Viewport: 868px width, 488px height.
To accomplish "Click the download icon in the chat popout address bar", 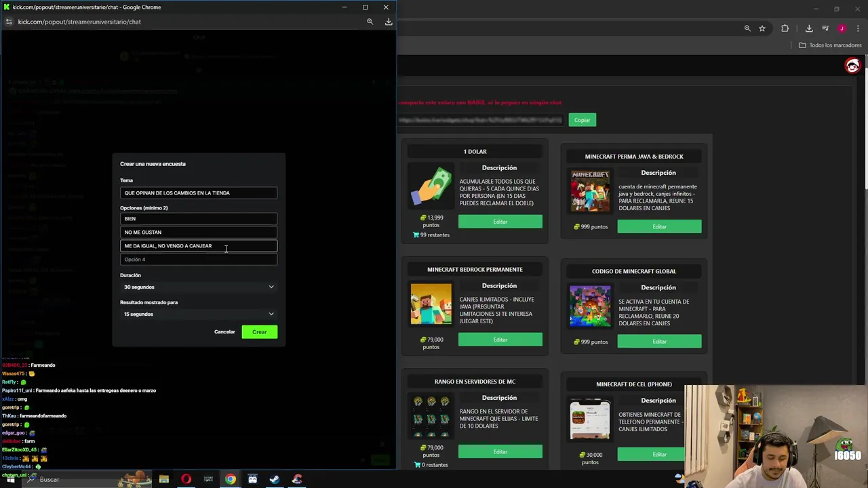I will point(389,22).
